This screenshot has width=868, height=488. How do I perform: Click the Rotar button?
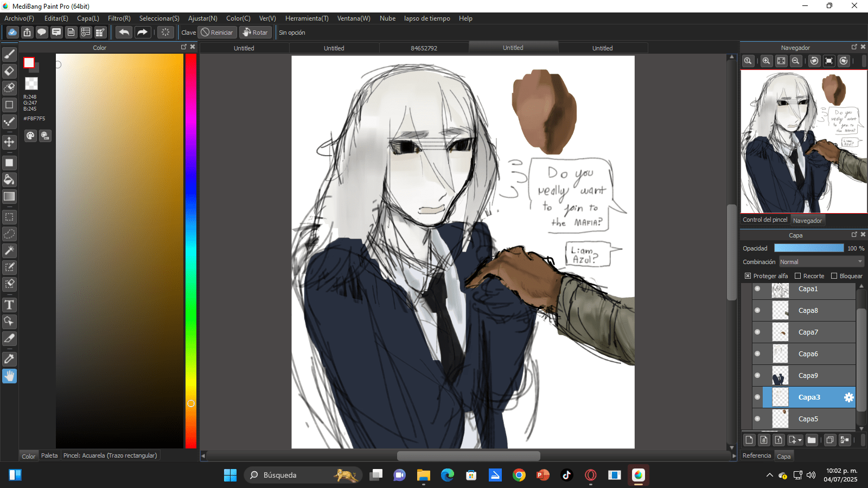(256, 32)
